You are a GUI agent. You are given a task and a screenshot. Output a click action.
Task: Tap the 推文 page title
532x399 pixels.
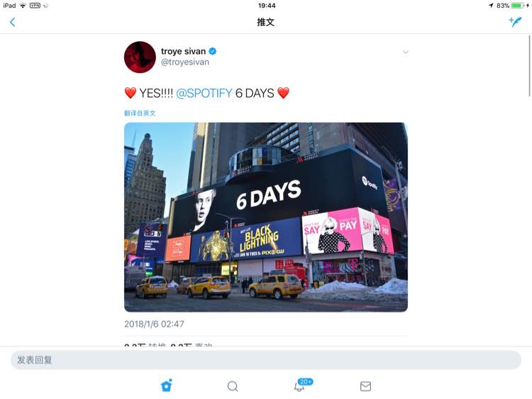pyautogui.click(x=266, y=22)
